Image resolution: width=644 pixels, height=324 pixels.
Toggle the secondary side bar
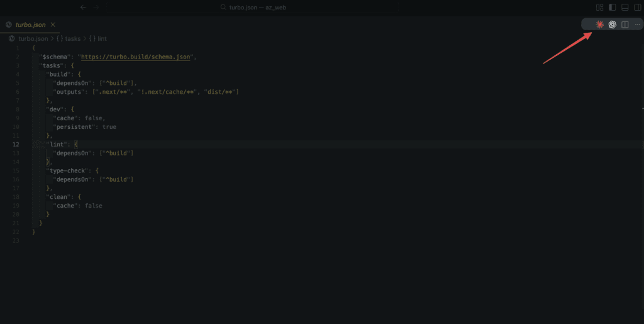point(637,7)
